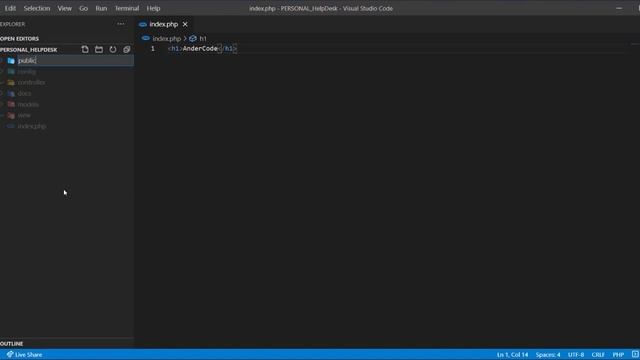Image resolution: width=640 pixels, height=360 pixels.
Task: Change CRLF end of line sequence
Action: 598,355
